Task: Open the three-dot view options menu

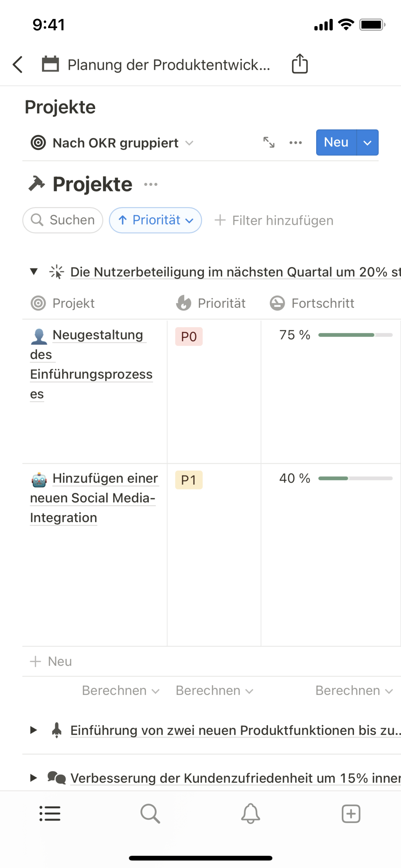Action: click(x=295, y=143)
